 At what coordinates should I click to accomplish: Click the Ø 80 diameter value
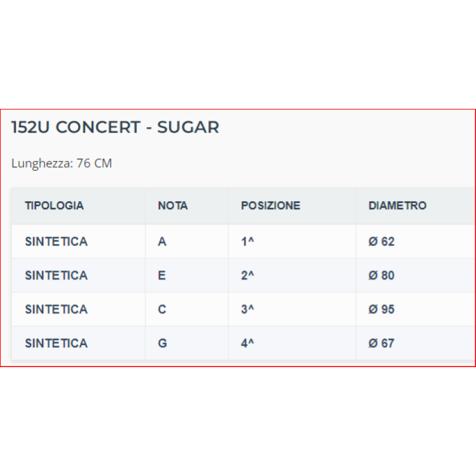click(381, 275)
